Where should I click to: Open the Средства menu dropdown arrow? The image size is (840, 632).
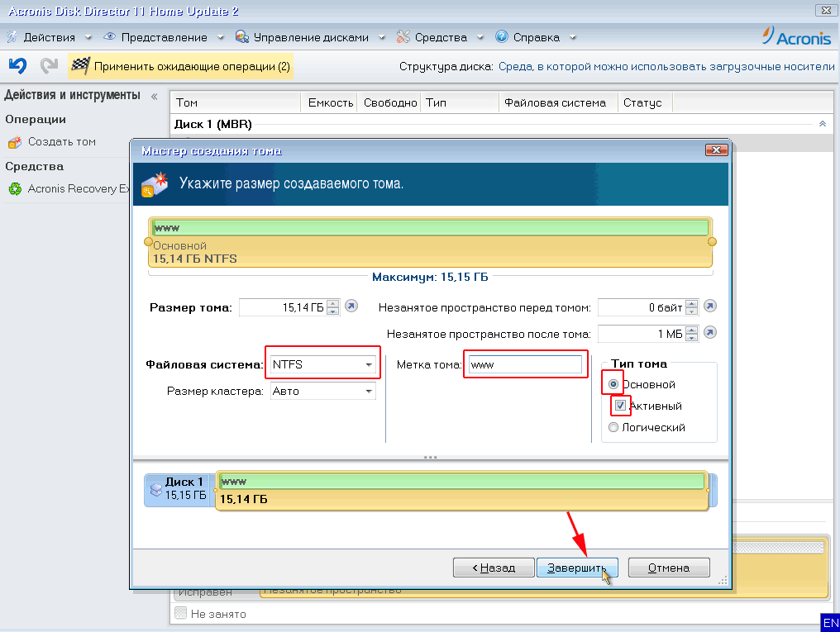coord(480,37)
